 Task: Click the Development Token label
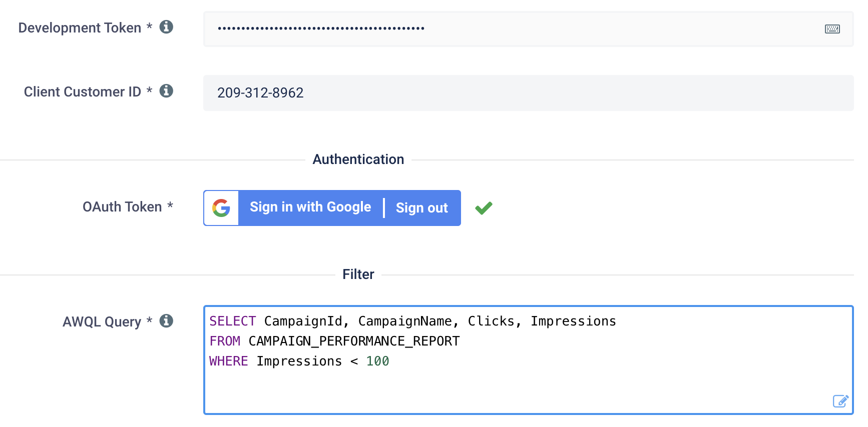pos(80,27)
